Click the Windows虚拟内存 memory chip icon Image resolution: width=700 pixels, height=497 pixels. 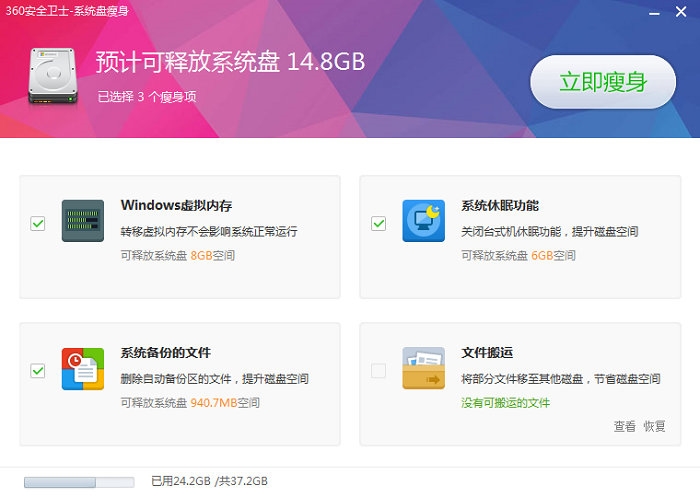(83, 221)
